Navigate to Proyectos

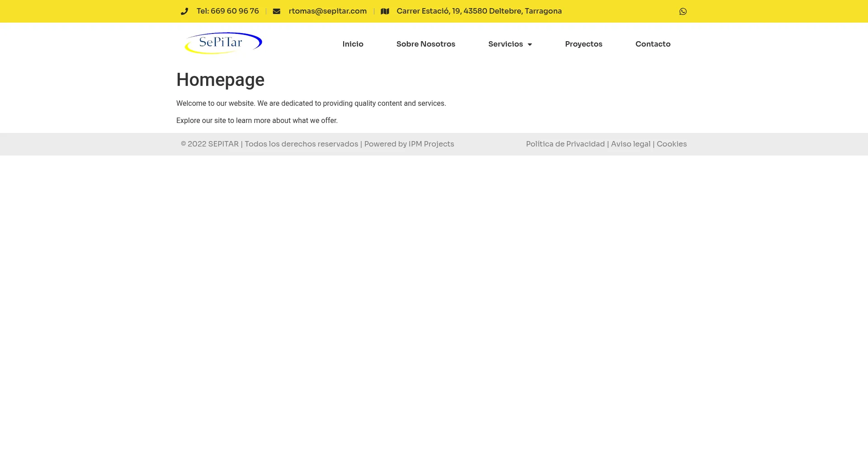(x=584, y=44)
